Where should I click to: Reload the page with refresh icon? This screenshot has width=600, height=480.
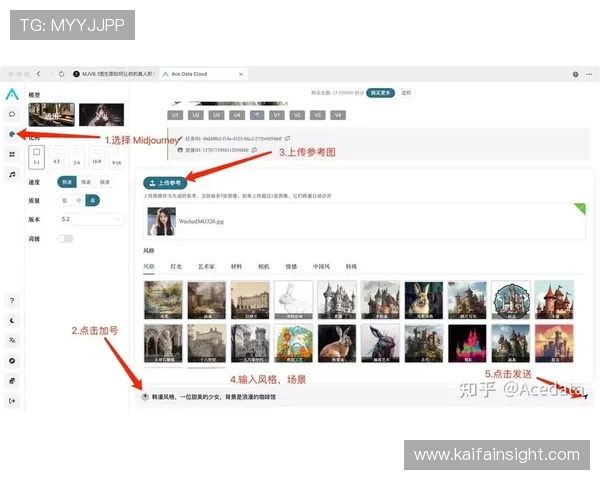click(x=62, y=74)
